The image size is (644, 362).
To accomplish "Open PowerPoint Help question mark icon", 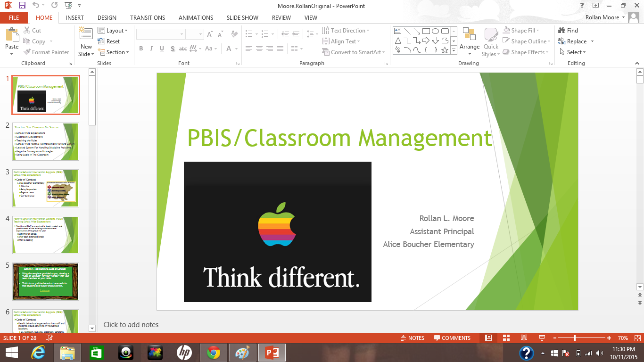I will point(582,5).
